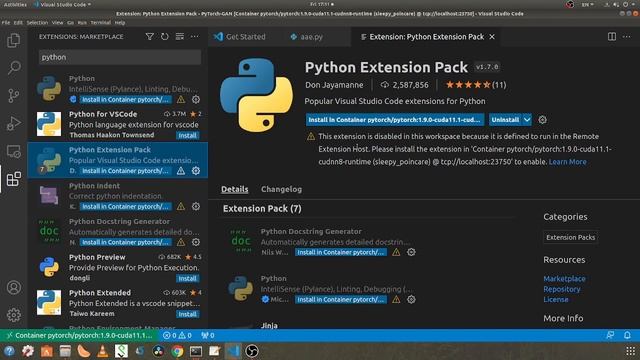Filter extensions with the funnel icon
Image resolution: width=640 pixels, height=360 pixels.
click(150, 37)
